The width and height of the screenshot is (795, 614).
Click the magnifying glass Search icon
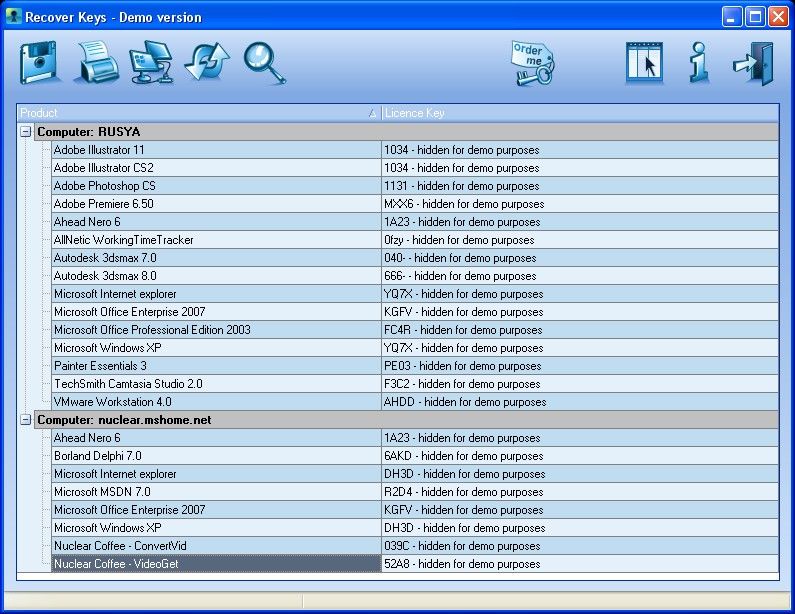264,62
